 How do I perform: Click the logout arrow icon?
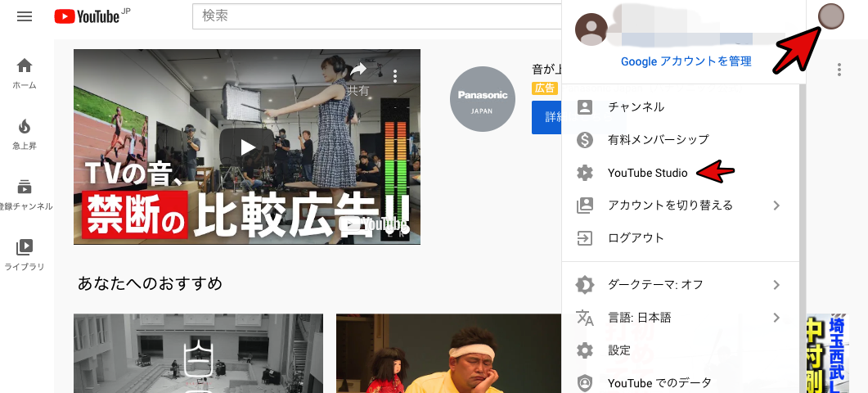(585, 238)
